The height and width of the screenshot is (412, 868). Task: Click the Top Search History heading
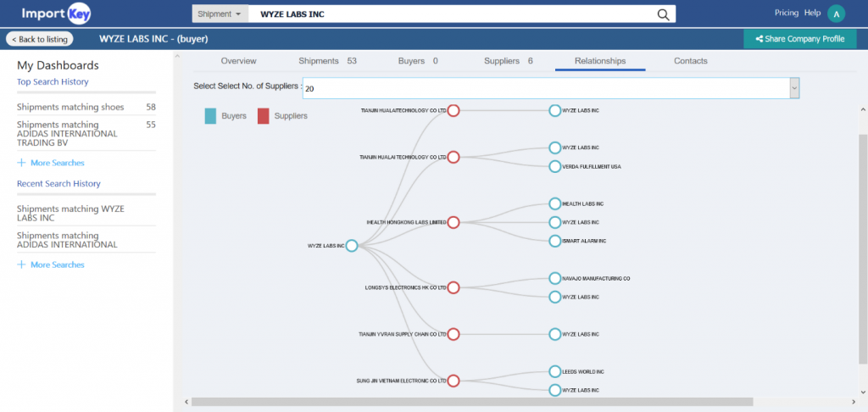point(53,82)
